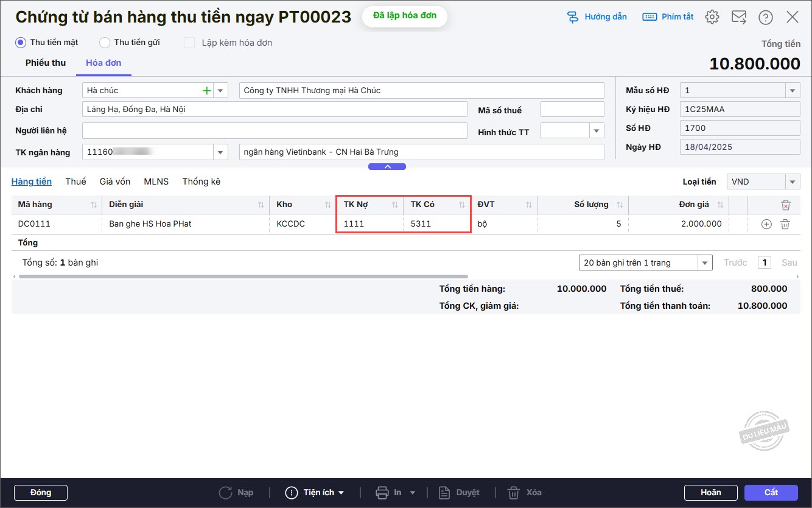The height and width of the screenshot is (508, 812).
Task: Click the horizontal scrollbar under the table
Action: point(243,277)
